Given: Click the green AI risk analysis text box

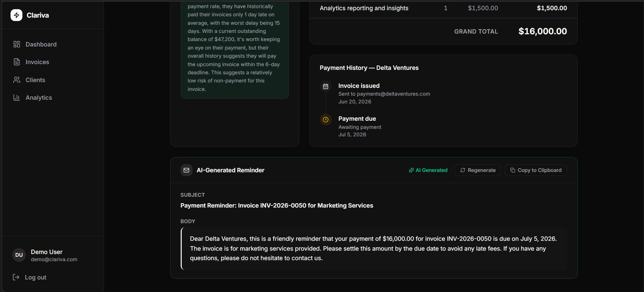Looking at the screenshot, I should [x=235, y=50].
